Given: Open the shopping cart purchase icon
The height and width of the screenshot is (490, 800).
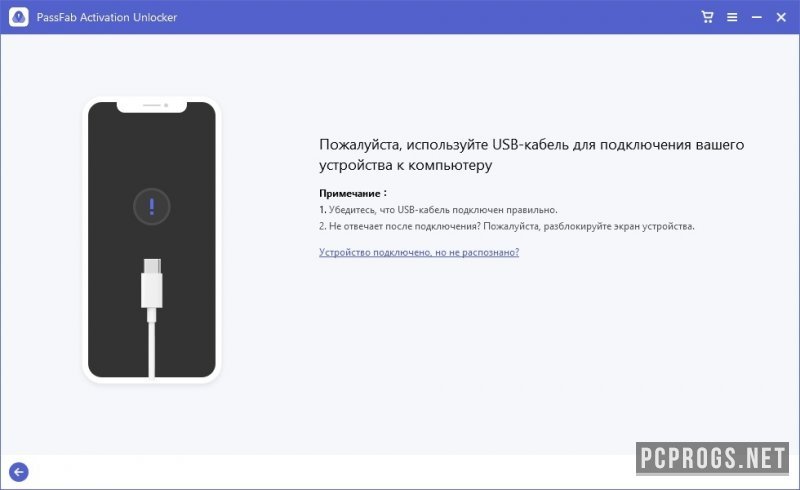Looking at the screenshot, I should click(707, 17).
